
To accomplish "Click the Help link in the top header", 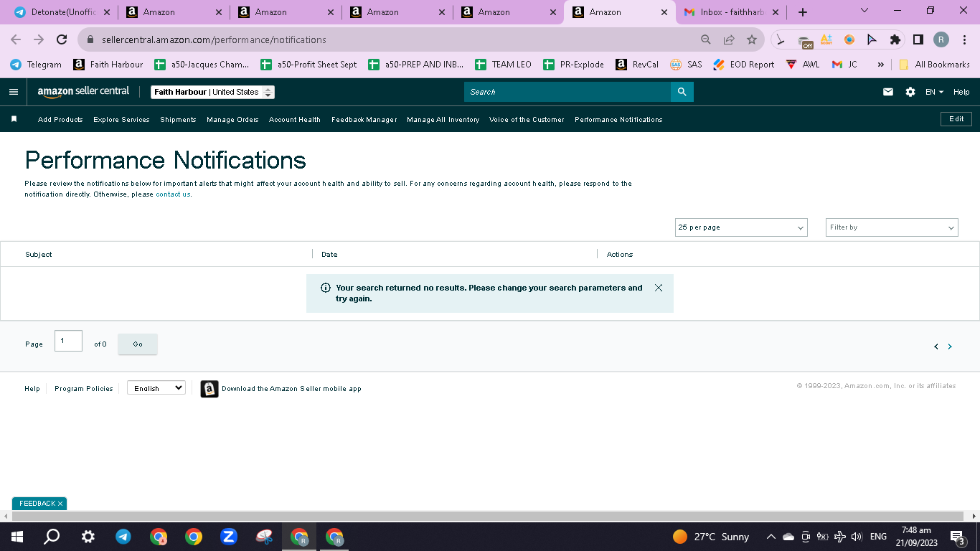I will tap(961, 92).
